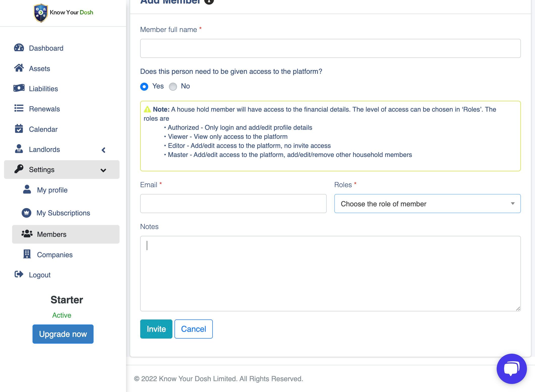Collapse the Settings menu chevron
The image size is (535, 392).
tap(103, 170)
